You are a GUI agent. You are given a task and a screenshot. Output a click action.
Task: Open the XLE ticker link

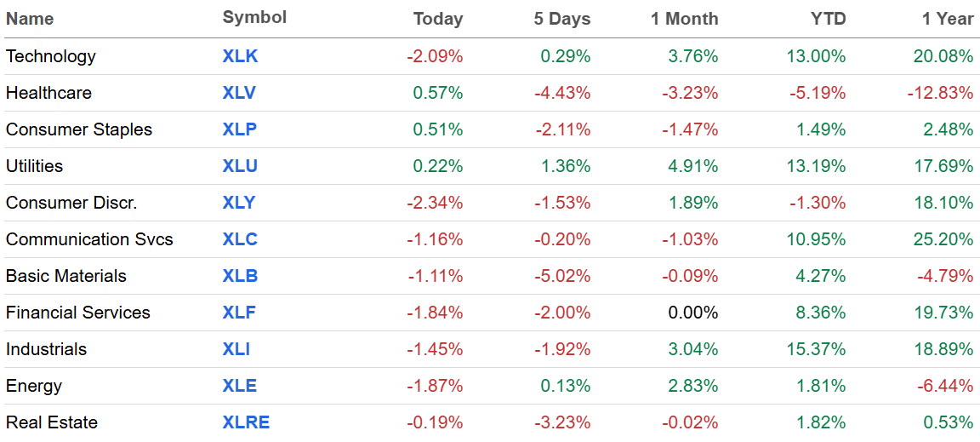(240, 387)
